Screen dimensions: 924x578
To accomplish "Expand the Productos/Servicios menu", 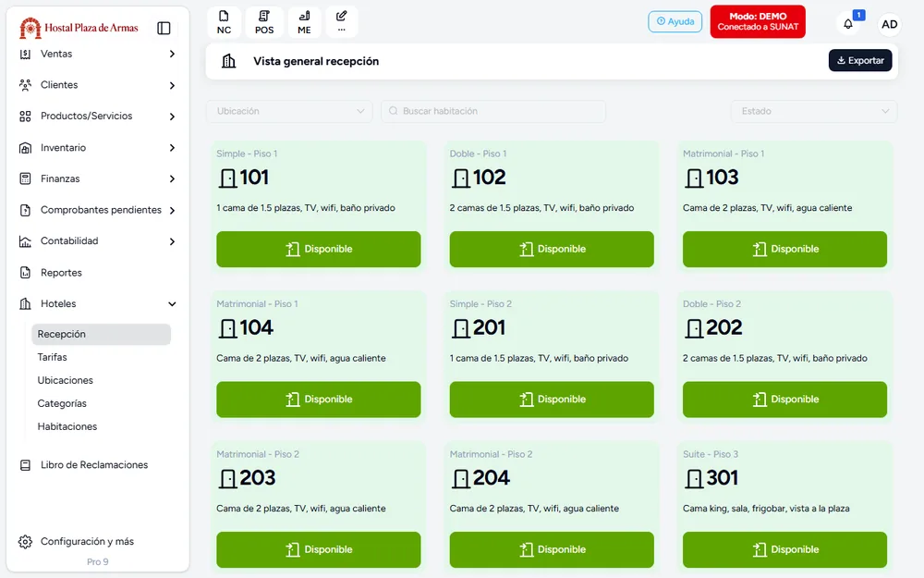I will [x=97, y=117].
